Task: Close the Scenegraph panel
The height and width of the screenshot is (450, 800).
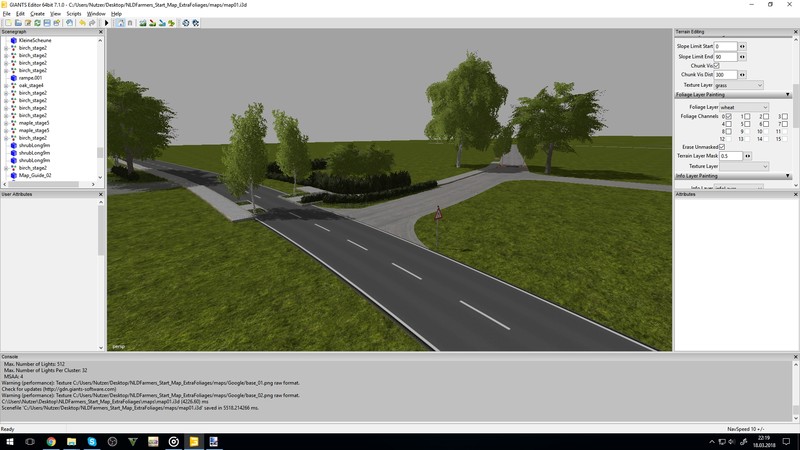Action: (x=101, y=32)
